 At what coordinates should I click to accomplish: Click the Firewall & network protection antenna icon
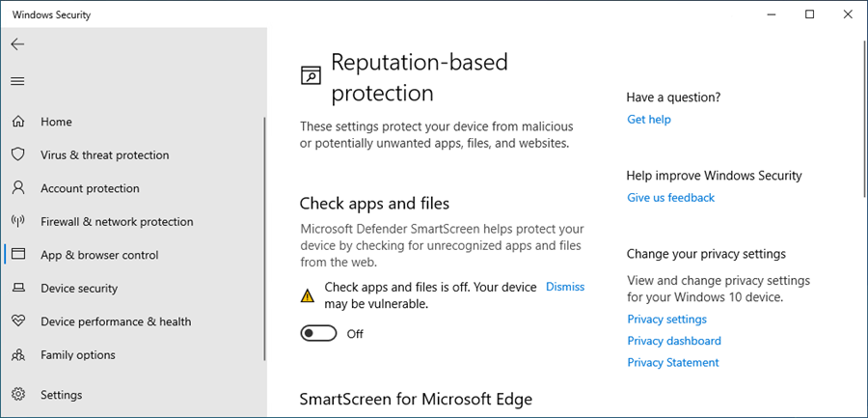(x=17, y=222)
